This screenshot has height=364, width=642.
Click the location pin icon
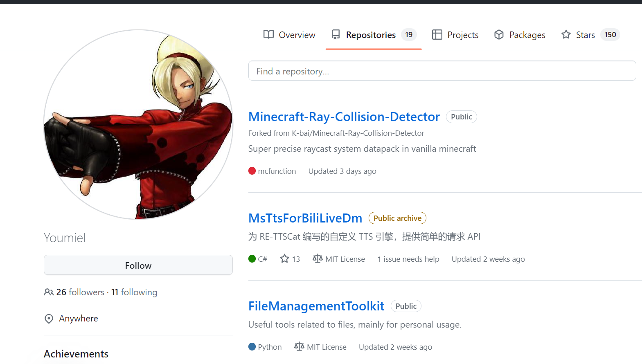tap(49, 319)
